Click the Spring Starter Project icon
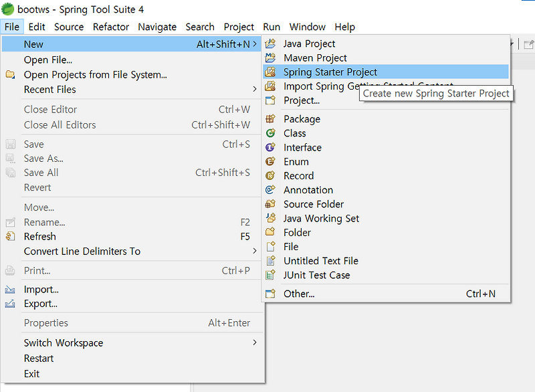The image size is (535, 392). [x=270, y=72]
